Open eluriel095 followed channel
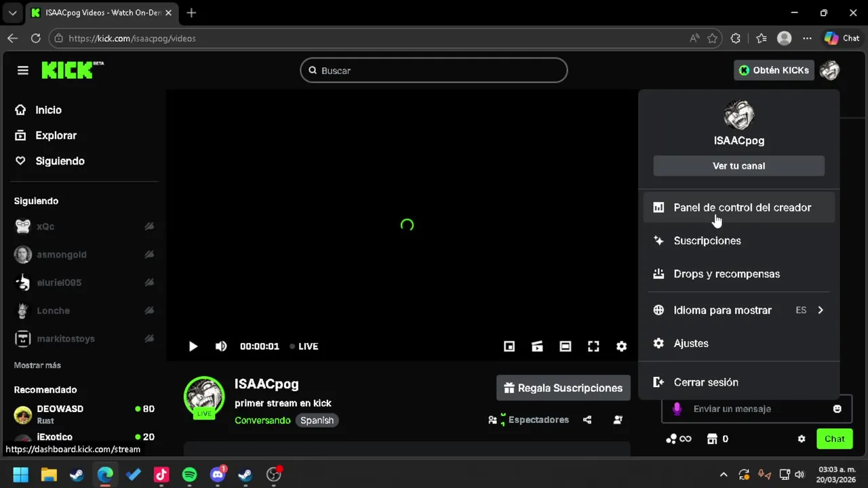The width and height of the screenshot is (868, 488). click(x=84, y=283)
